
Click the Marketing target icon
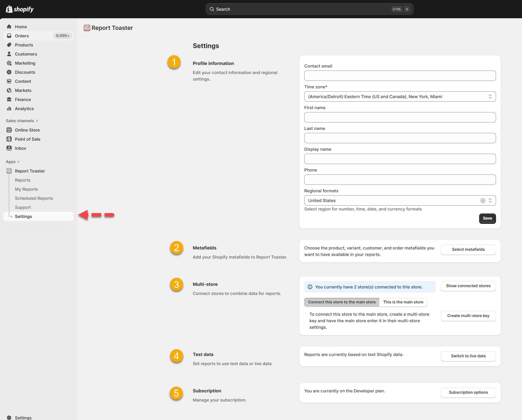click(9, 63)
